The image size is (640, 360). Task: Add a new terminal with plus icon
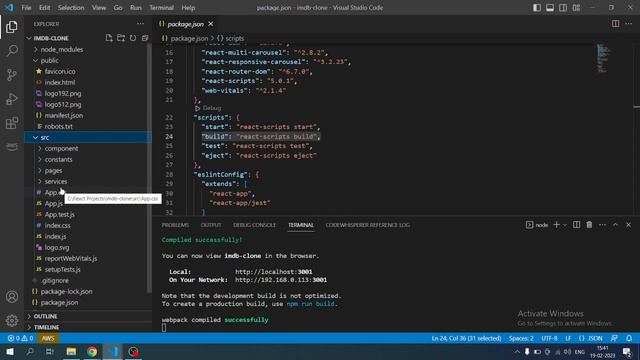click(x=556, y=225)
